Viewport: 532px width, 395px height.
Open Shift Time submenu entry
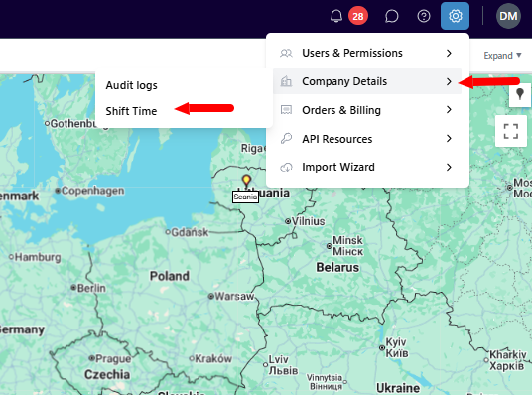tap(131, 111)
